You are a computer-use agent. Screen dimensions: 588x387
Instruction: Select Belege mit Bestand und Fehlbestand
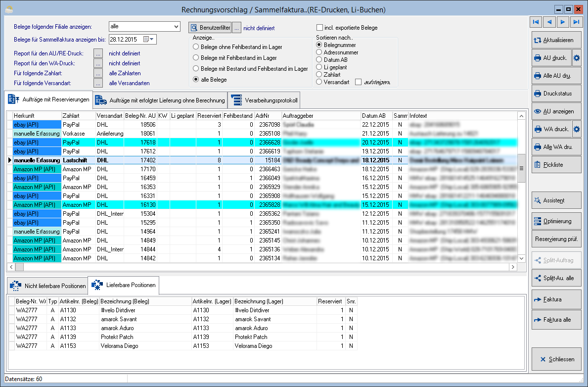[196, 69]
